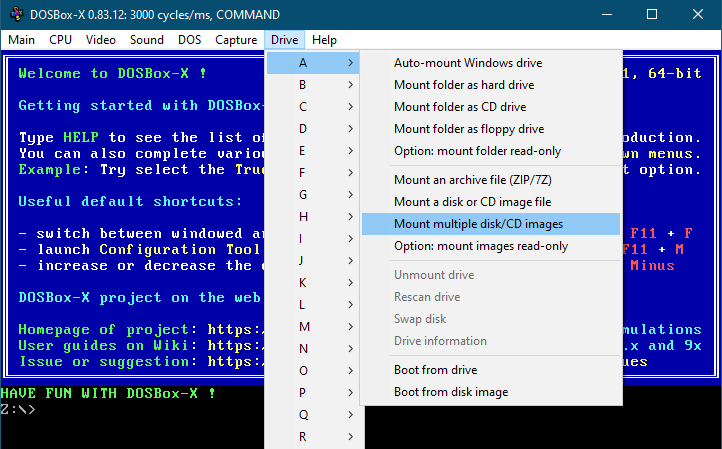
Task: Click Mount multiple disk/CD images
Action: point(491,224)
